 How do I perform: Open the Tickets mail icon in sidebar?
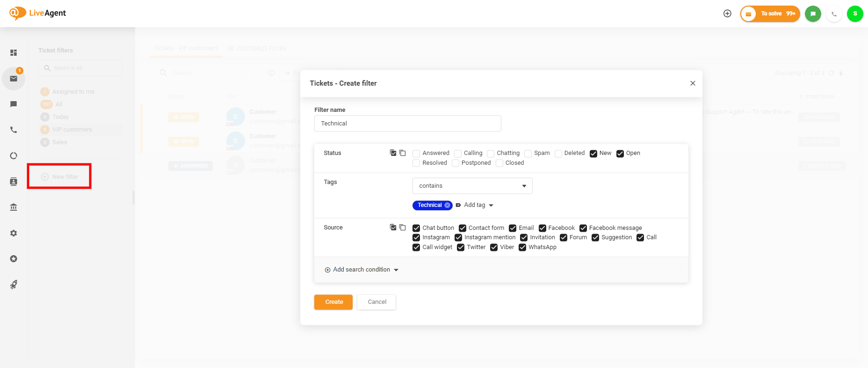(x=14, y=79)
